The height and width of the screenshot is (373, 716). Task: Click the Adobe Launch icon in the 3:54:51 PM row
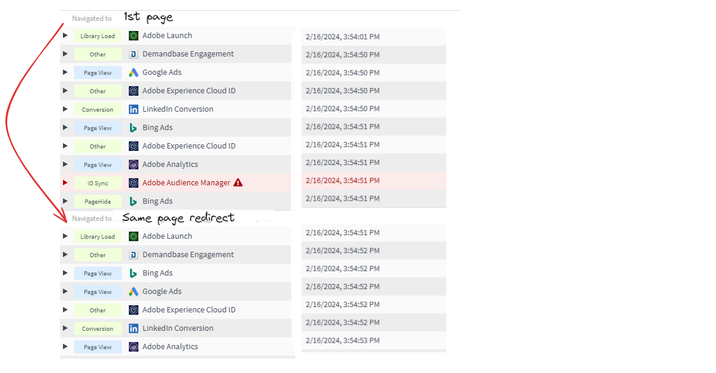click(x=133, y=236)
